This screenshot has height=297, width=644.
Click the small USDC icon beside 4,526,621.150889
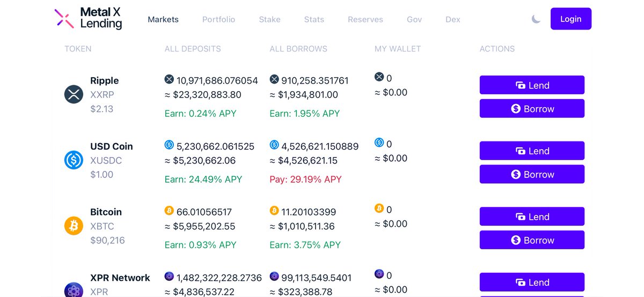pos(274,145)
